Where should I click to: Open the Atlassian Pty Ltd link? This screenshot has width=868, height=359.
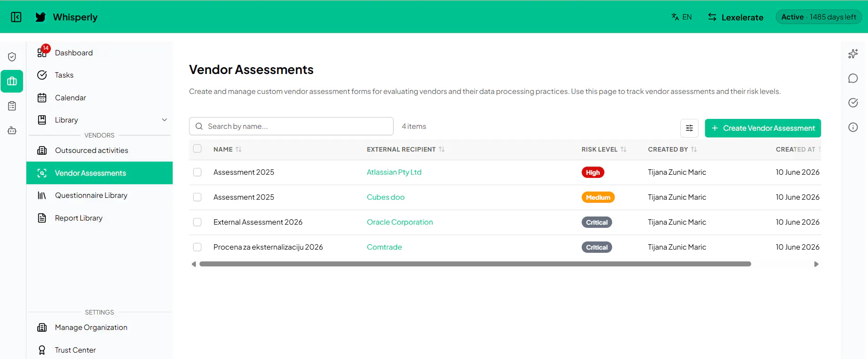[394, 172]
